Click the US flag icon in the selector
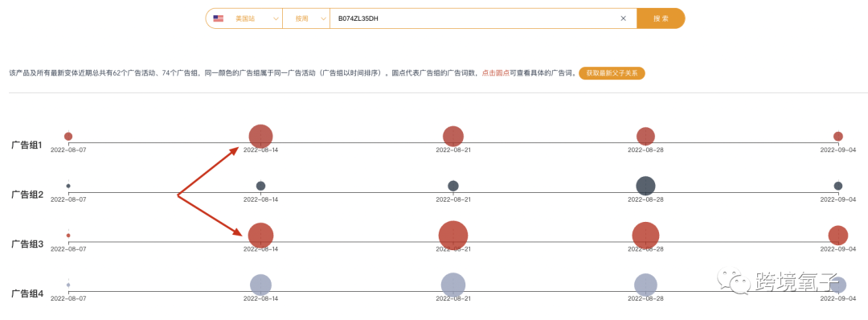The height and width of the screenshot is (320, 868). click(x=218, y=18)
